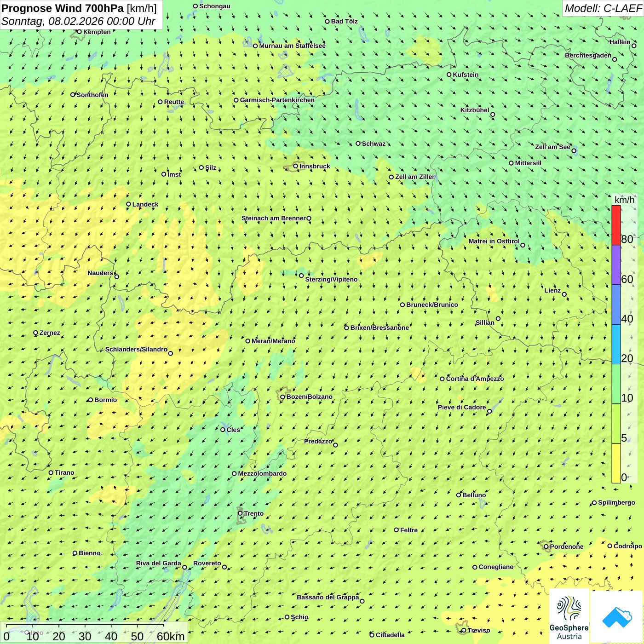Screen dimensions: 644x644
Task: Click the 'Steinach am Brenner' label
Action: tap(274, 218)
